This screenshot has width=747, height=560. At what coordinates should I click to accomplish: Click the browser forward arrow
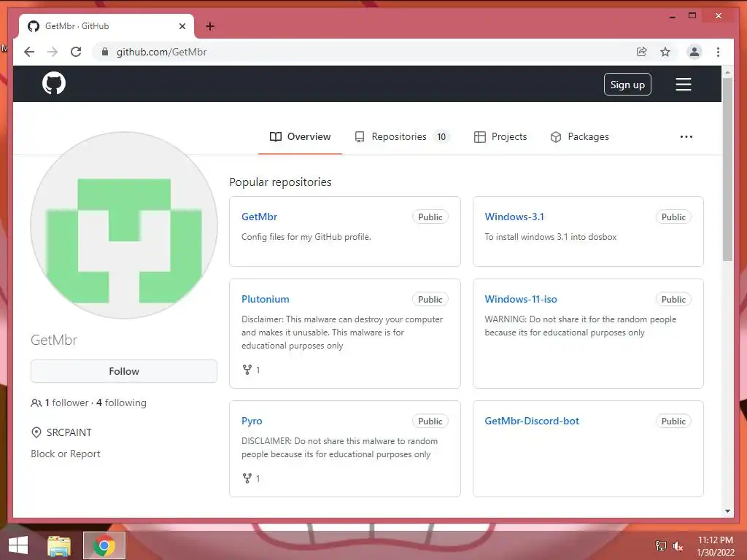coord(53,52)
